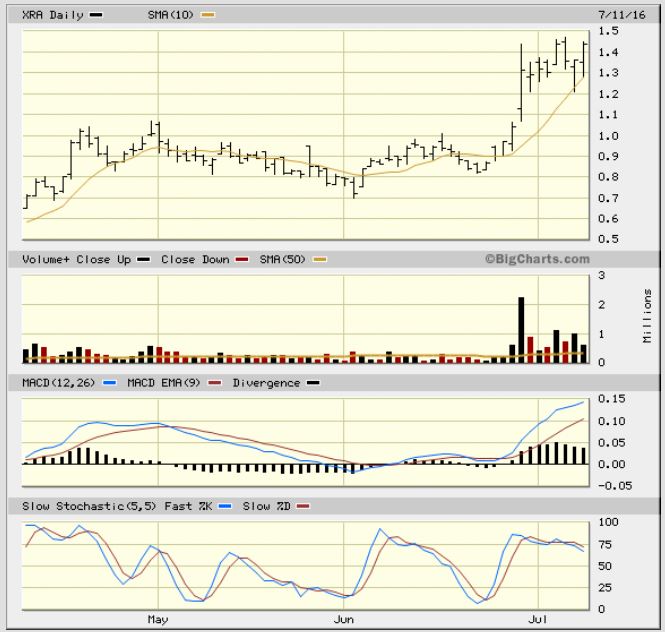
Task: Click the "Jul" time axis label
Action: coord(537,620)
